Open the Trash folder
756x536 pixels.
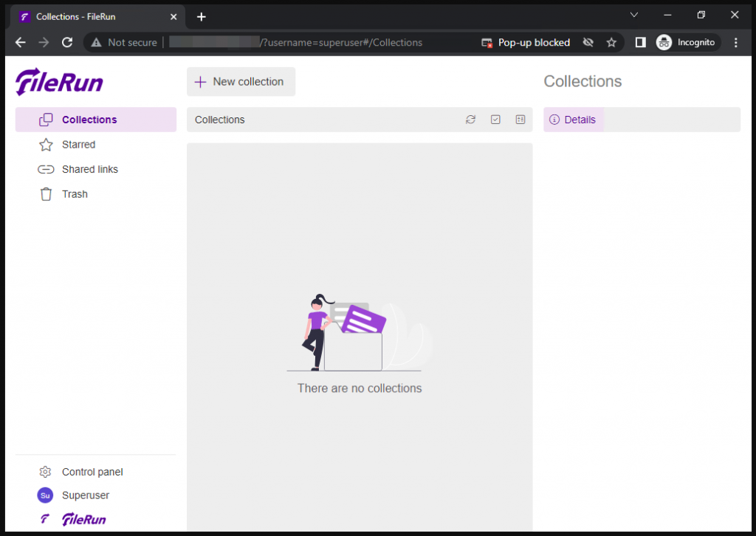[x=75, y=194]
